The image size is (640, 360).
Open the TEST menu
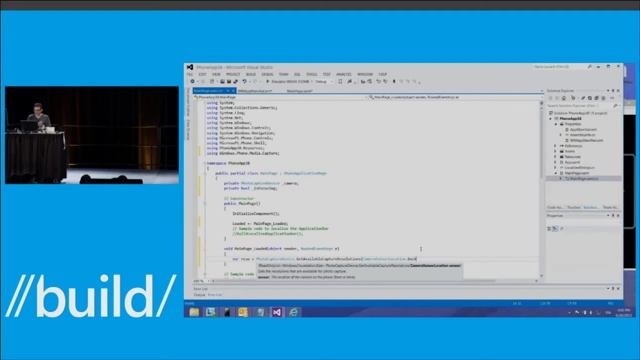point(327,74)
